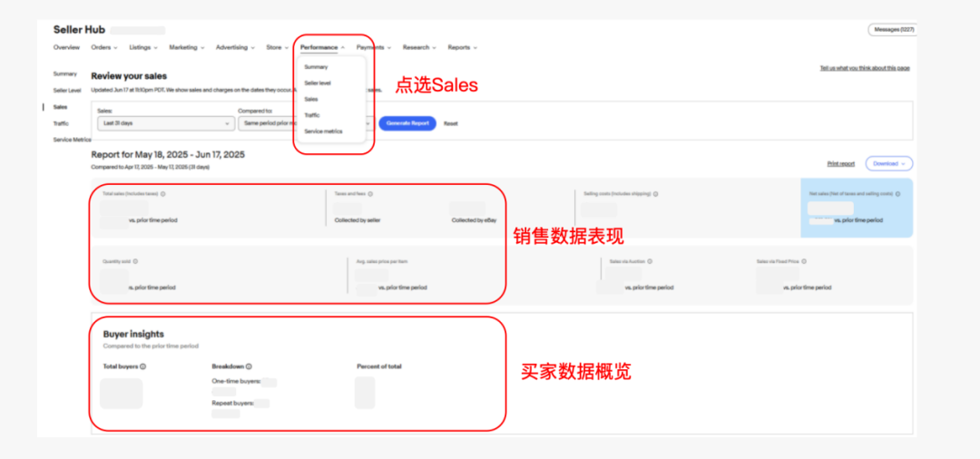Click the 'Collected by eBay' label
Image resolution: width=980 pixels, height=459 pixels.
coord(474,220)
